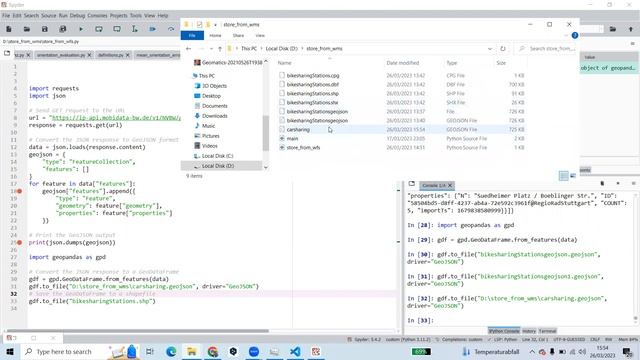Open the Debug menu in Spyder

click(x=77, y=16)
